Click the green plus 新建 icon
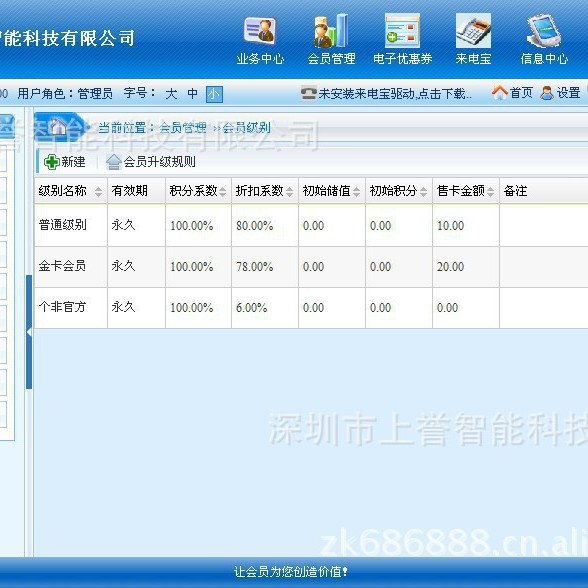588x588 pixels. point(51,162)
